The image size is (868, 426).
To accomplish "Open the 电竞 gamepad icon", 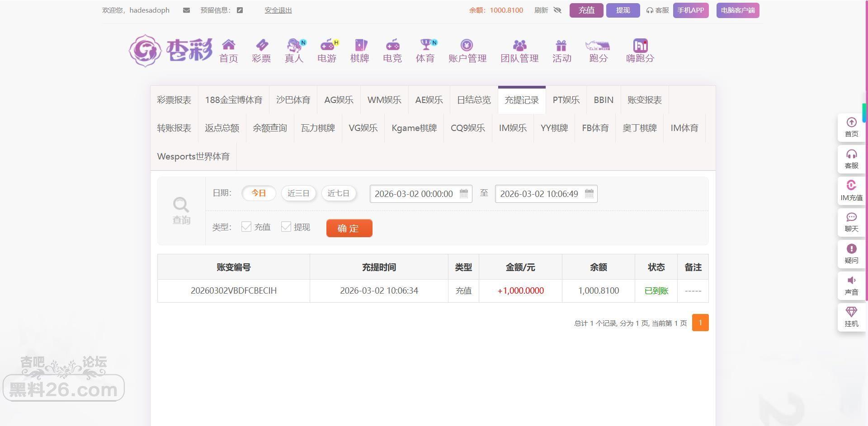I will coord(392,45).
